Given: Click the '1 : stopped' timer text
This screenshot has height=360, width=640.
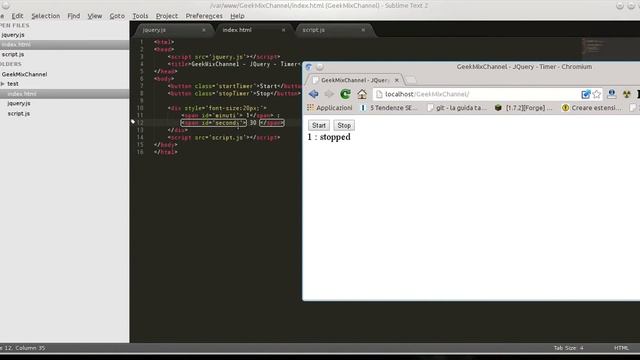Looking at the screenshot, I should (x=329, y=137).
